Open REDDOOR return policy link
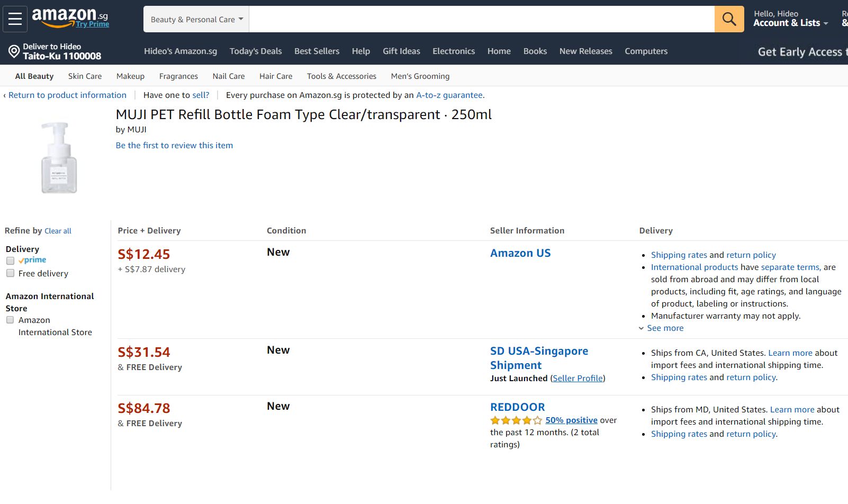The width and height of the screenshot is (848, 504). [751, 434]
